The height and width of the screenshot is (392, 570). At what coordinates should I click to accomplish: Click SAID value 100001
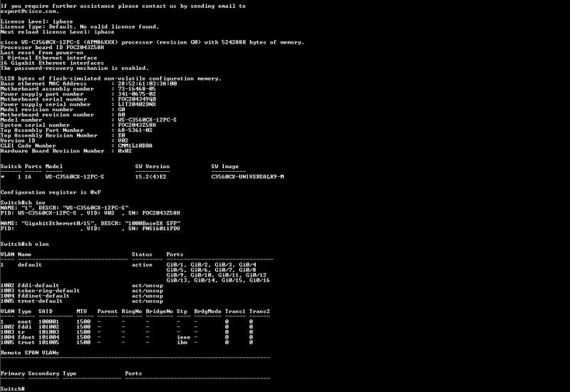click(48, 322)
